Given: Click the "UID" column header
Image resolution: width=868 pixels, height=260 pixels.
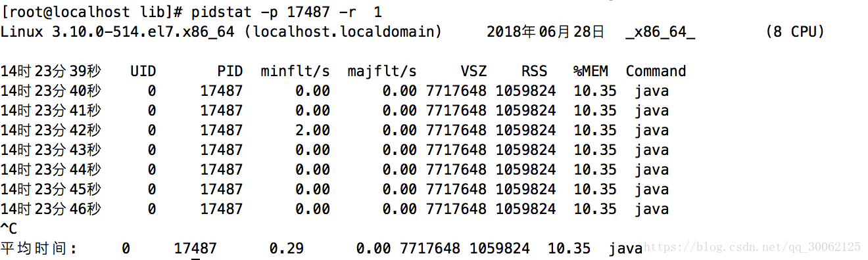Looking at the screenshot, I should click(x=143, y=71).
